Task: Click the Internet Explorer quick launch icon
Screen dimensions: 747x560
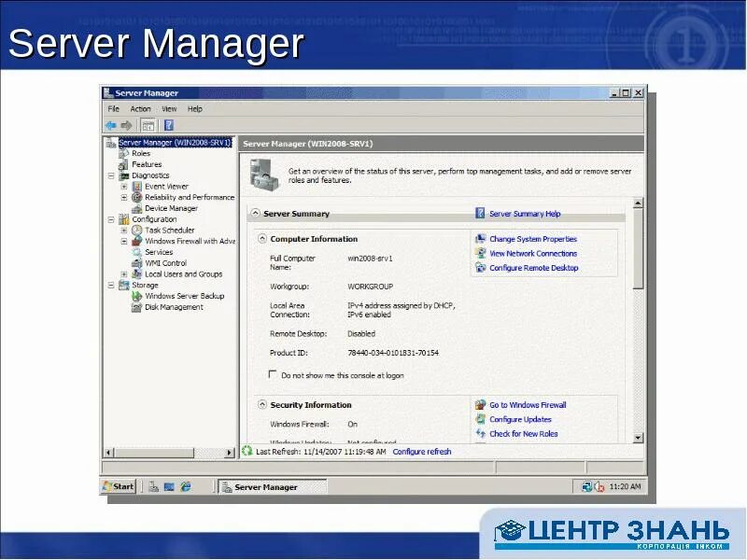Action: coord(185,486)
